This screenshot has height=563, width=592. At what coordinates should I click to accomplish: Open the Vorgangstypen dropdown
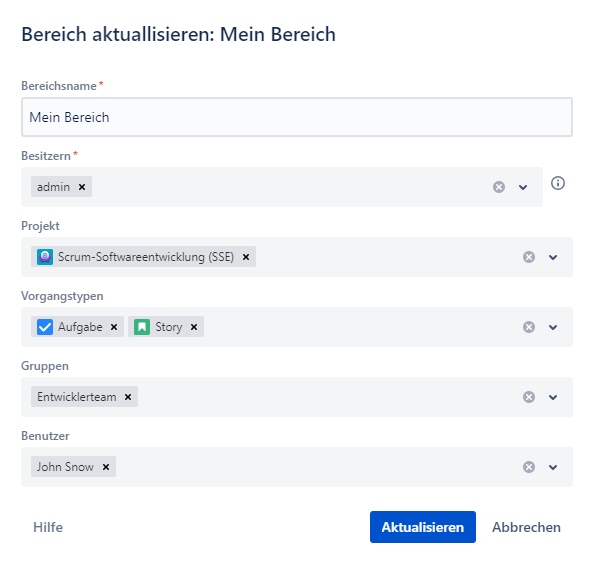click(x=553, y=327)
